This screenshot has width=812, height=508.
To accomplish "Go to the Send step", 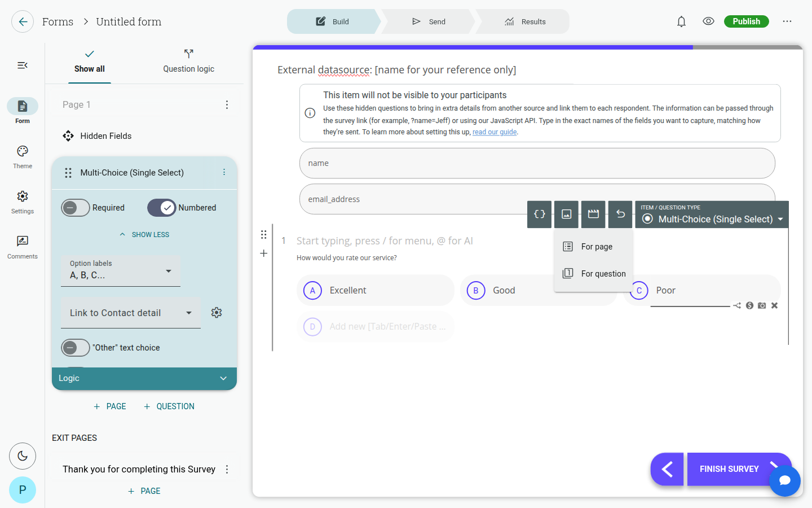I will click(x=429, y=21).
